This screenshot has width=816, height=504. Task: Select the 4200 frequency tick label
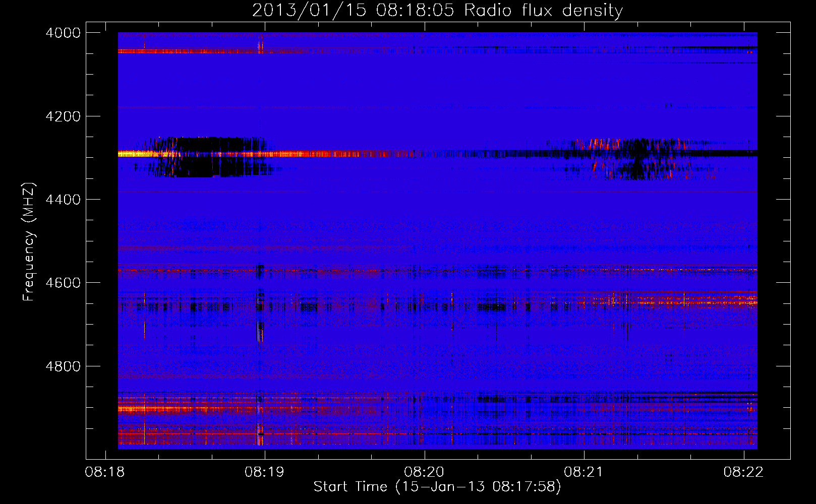coord(63,116)
